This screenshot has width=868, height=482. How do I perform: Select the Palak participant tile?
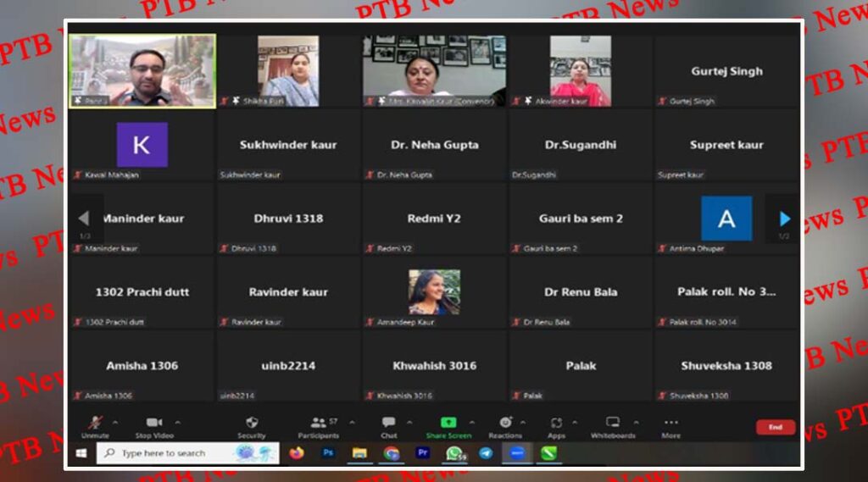581,366
